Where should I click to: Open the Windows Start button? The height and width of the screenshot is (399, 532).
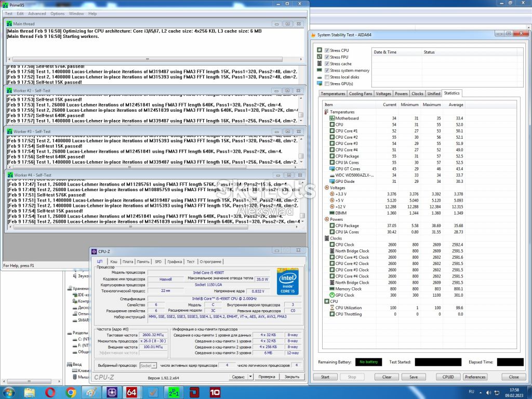coord(8,393)
